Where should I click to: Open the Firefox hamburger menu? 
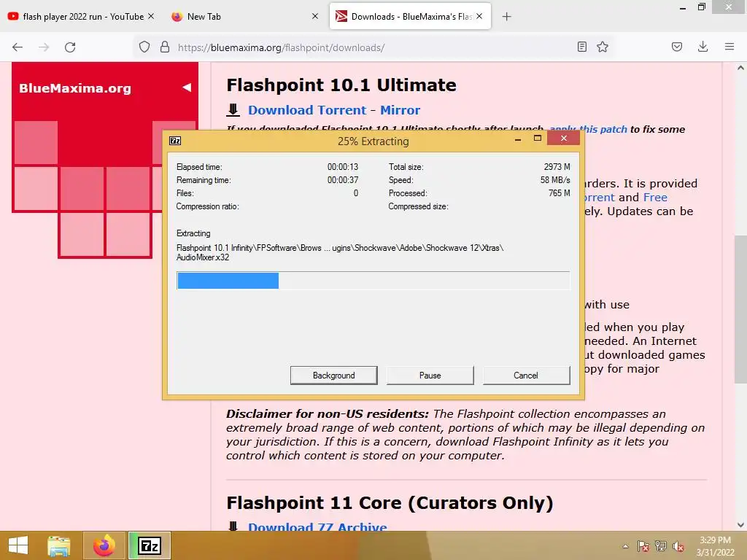(729, 47)
